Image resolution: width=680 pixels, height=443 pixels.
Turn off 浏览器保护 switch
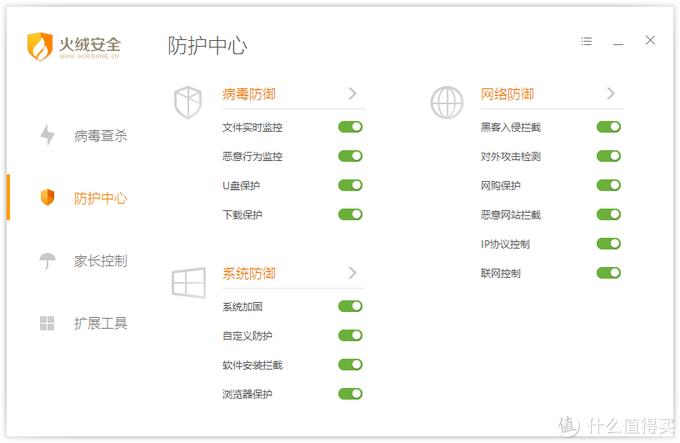(350, 394)
